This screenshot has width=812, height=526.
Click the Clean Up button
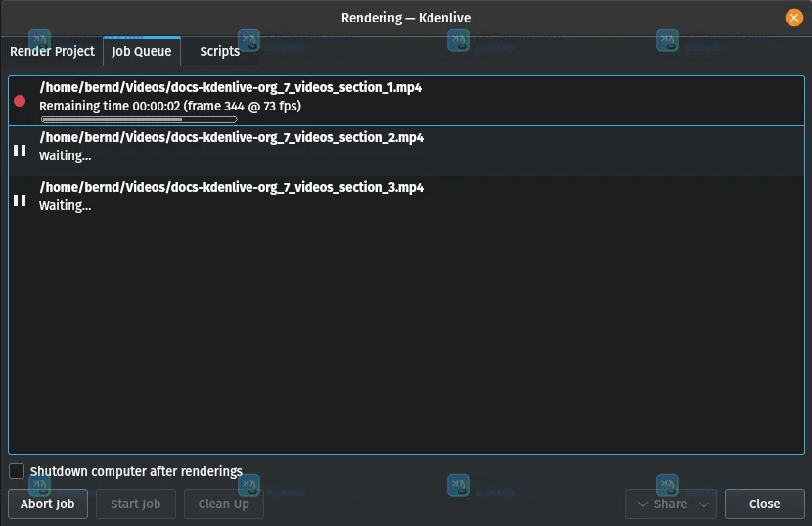pyautogui.click(x=224, y=504)
